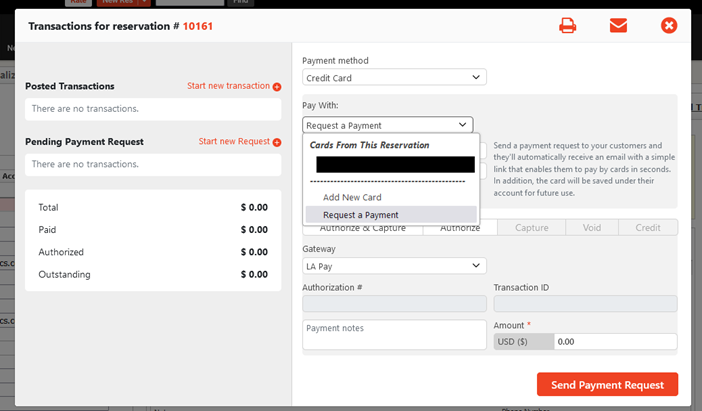Focus the Amount input field
Image resolution: width=702 pixels, height=411 pixels.
(614, 342)
